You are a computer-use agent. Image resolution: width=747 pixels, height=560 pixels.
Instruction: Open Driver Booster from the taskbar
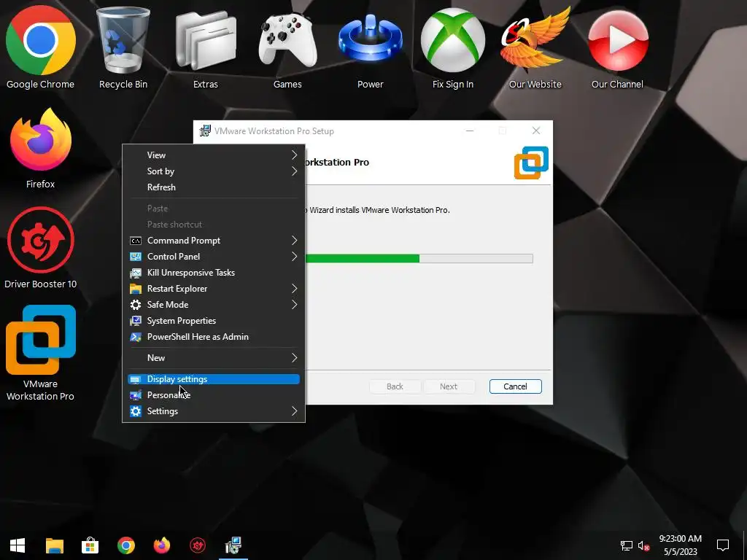(x=197, y=545)
